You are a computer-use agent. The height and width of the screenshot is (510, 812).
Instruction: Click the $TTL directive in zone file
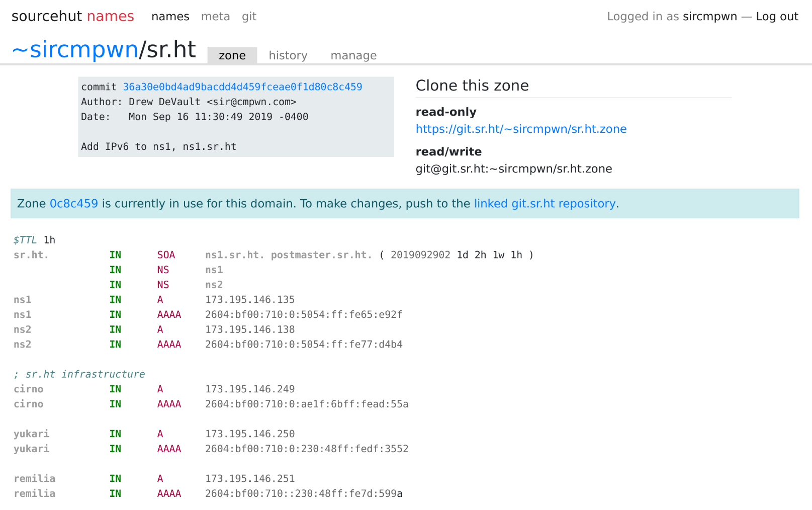pyautogui.click(x=25, y=240)
